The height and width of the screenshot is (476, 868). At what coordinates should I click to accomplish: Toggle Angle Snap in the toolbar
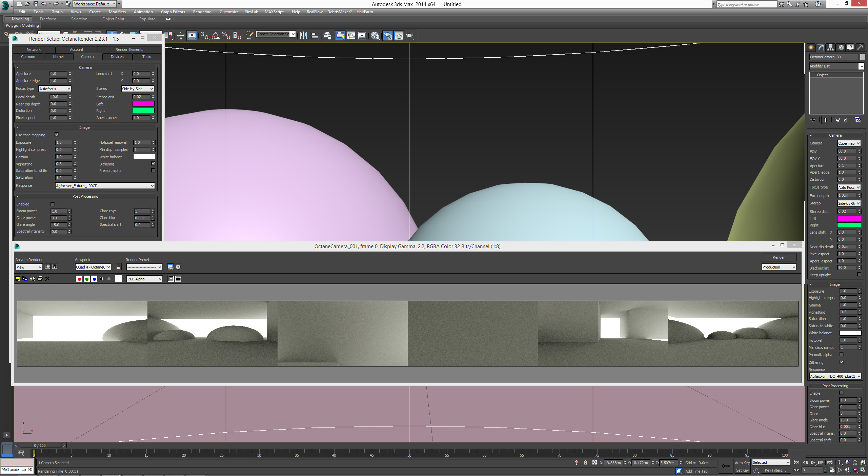coord(215,35)
